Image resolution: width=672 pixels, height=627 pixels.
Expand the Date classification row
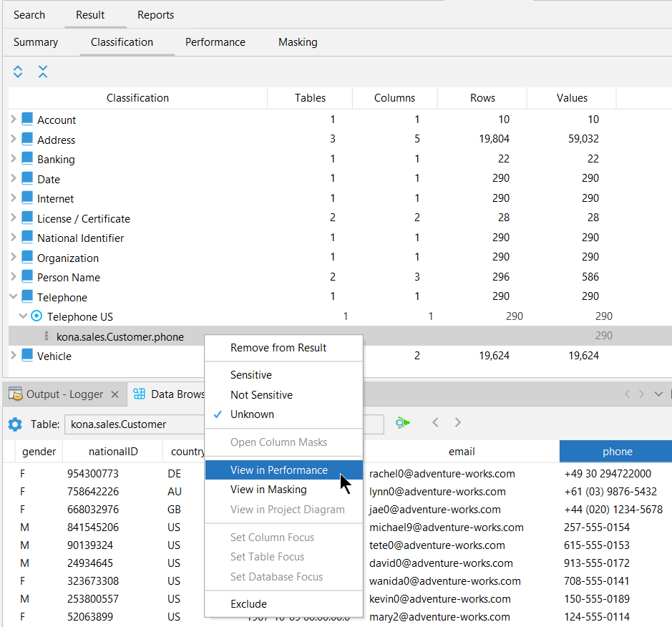point(14,178)
